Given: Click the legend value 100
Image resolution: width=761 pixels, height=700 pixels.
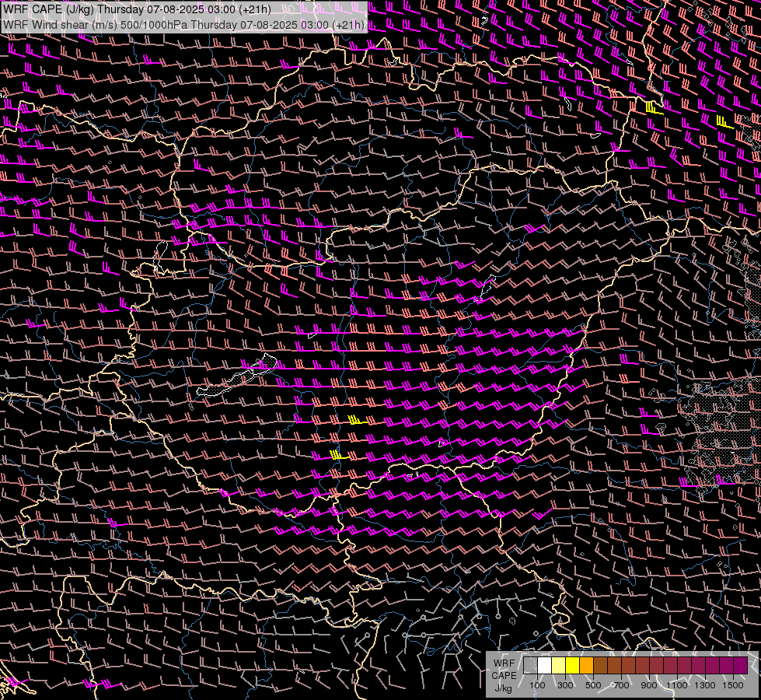Looking at the screenshot, I should click(537, 685).
